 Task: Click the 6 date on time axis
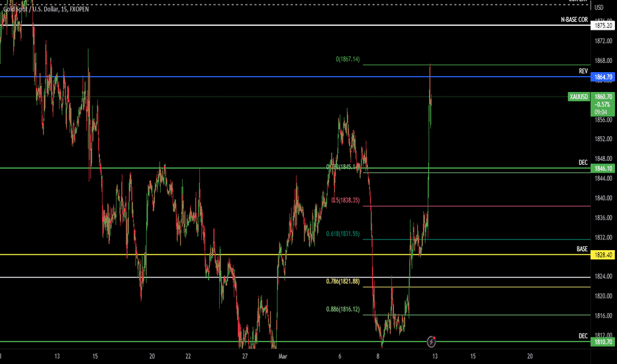tap(340, 357)
